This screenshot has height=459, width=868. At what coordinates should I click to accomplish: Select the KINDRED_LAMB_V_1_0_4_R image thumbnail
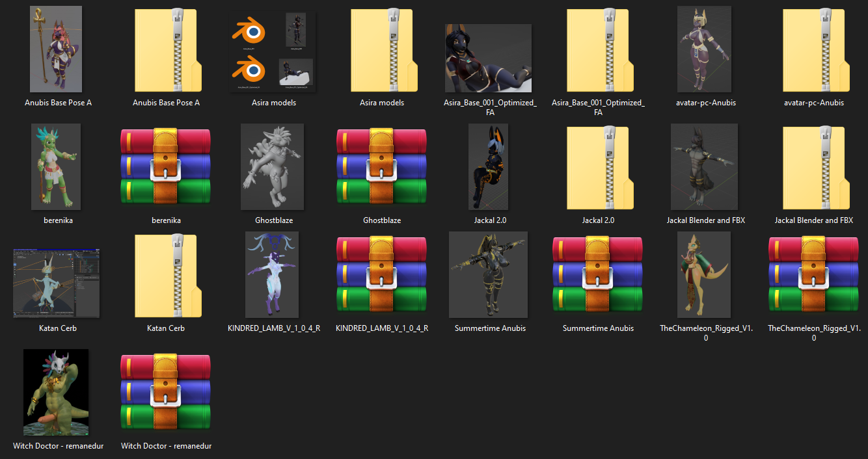(x=273, y=274)
